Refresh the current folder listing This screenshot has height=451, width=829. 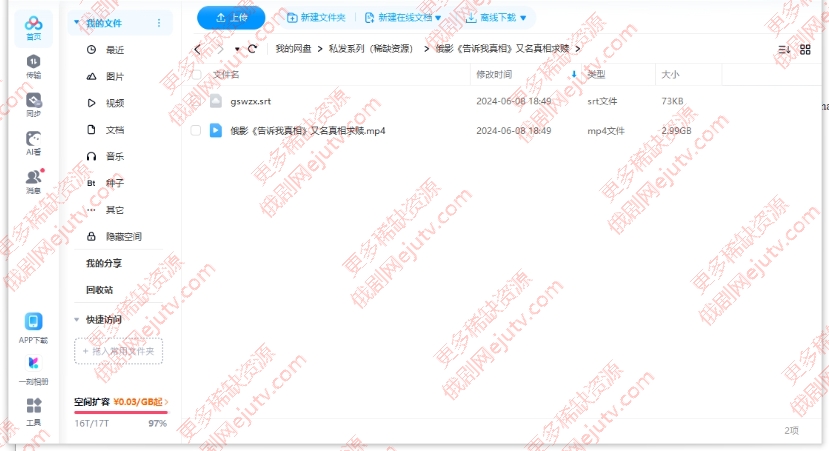pyautogui.click(x=252, y=49)
